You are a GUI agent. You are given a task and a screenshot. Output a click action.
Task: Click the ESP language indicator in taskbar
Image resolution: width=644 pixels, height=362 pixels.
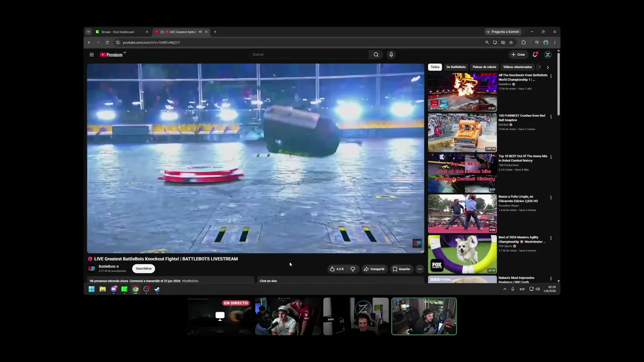(522, 289)
